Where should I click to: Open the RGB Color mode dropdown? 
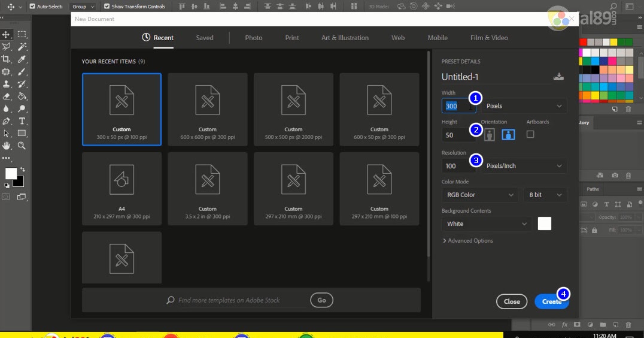479,195
